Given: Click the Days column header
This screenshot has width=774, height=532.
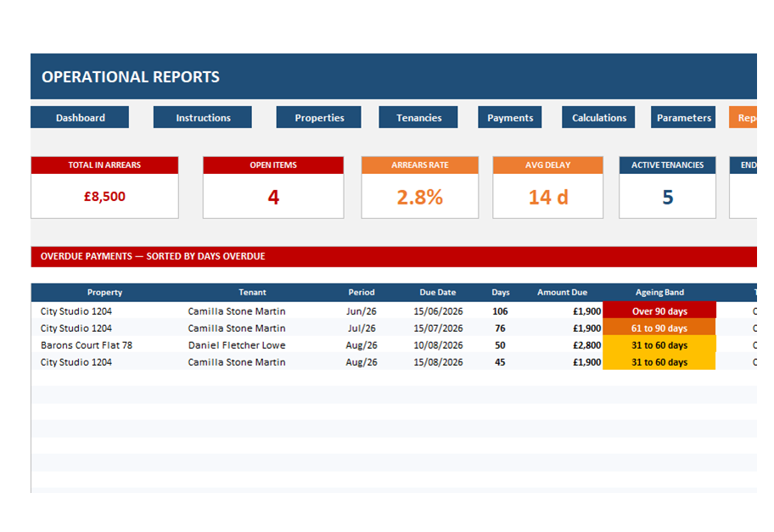Looking at the screenshot, I should coord(501,292).
